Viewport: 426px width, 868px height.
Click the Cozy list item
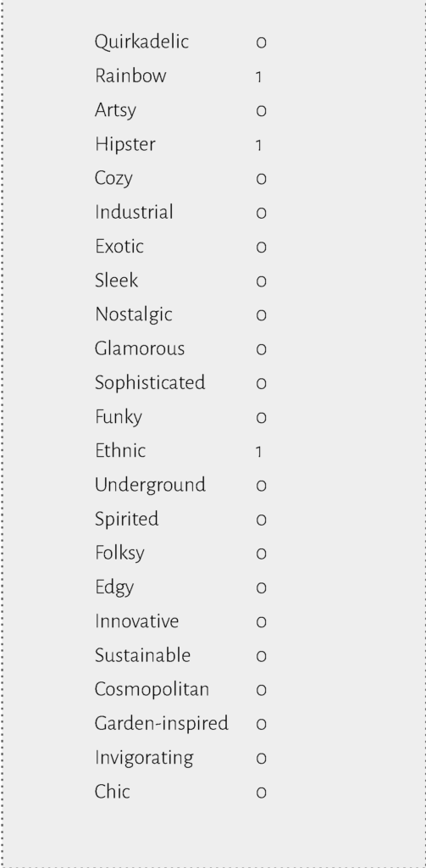(x=113, y=179)
